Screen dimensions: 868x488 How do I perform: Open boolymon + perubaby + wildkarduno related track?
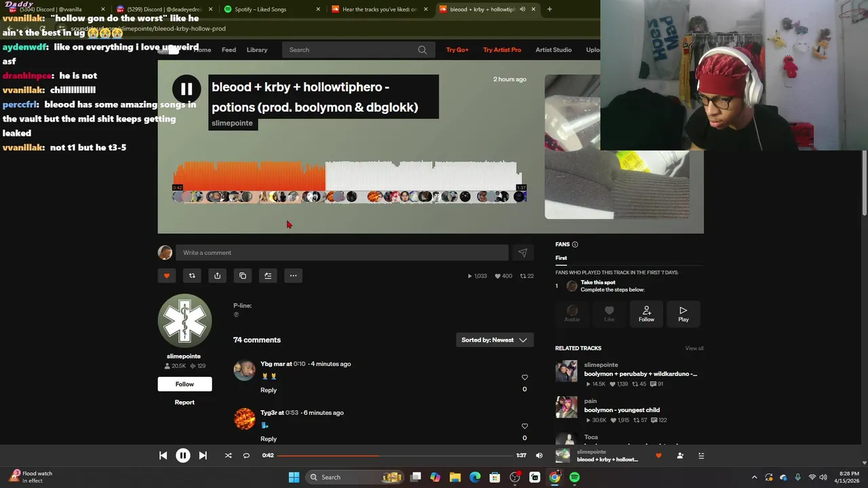[640, 374]
